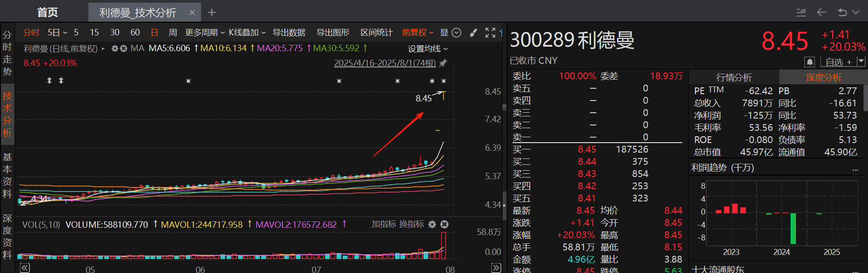Remove the MA indicator with X icon
Screen dimensions: 868x273
pos(123,48)
